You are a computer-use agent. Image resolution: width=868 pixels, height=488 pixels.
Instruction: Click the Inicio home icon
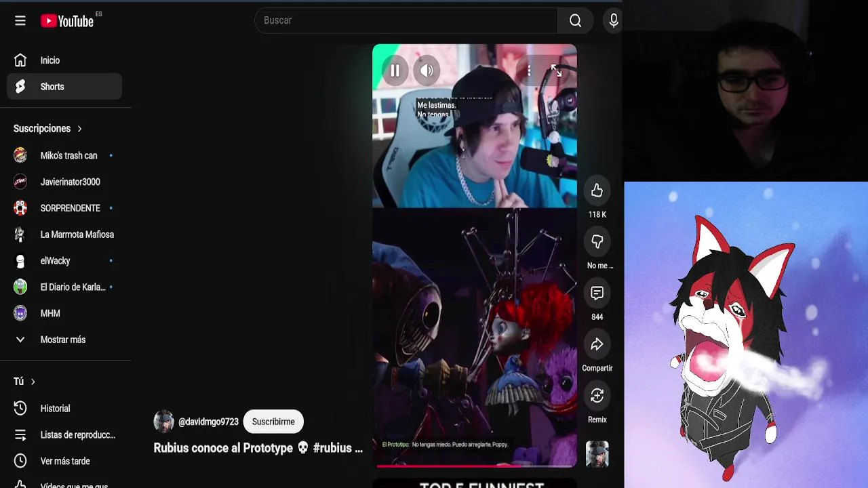click(x=20, y=60)
